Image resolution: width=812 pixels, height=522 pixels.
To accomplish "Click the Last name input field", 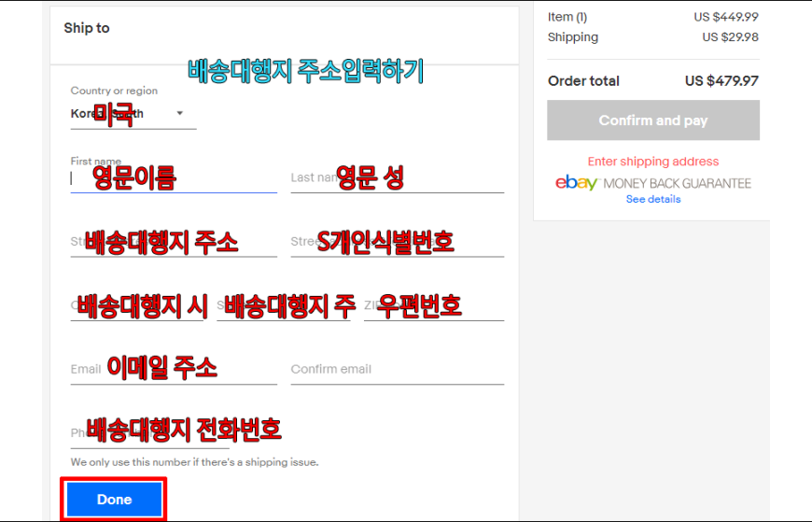I will (398, 178).
